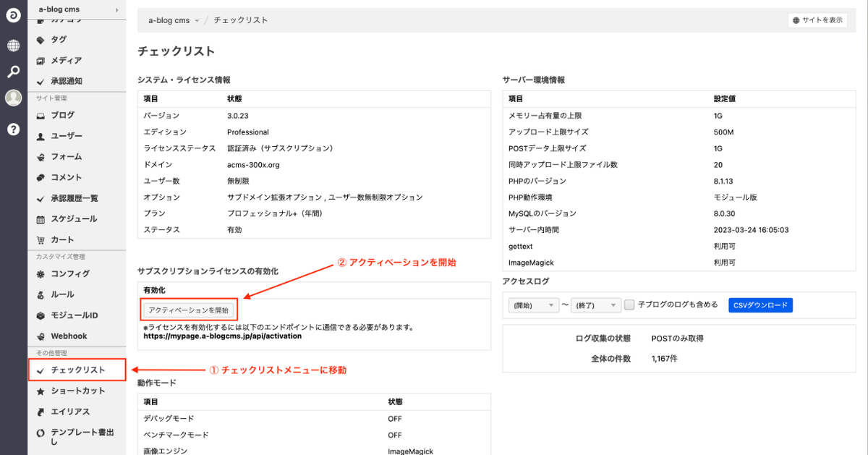The image size is (868, 455).
Task: Click the search magnifier icon
Action: tap(13, 72)
